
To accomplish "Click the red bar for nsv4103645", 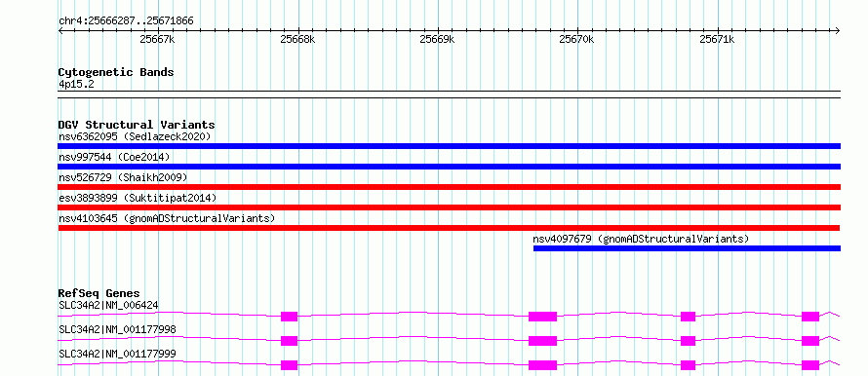I will coord(449,228).
